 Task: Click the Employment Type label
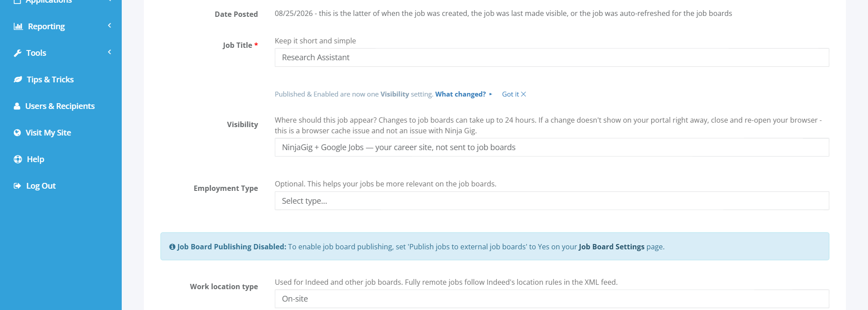click(x=226, y=188)
